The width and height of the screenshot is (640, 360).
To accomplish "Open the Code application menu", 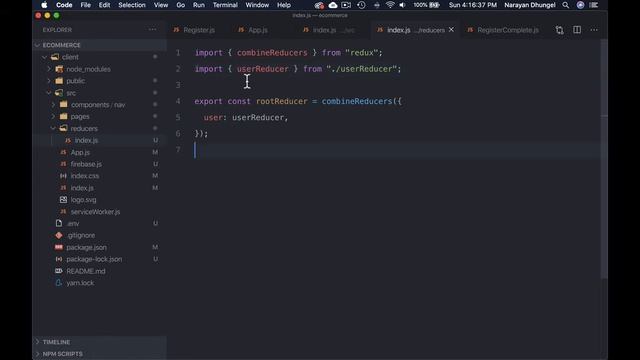I will pyautogui.click(x=64, y=5).
